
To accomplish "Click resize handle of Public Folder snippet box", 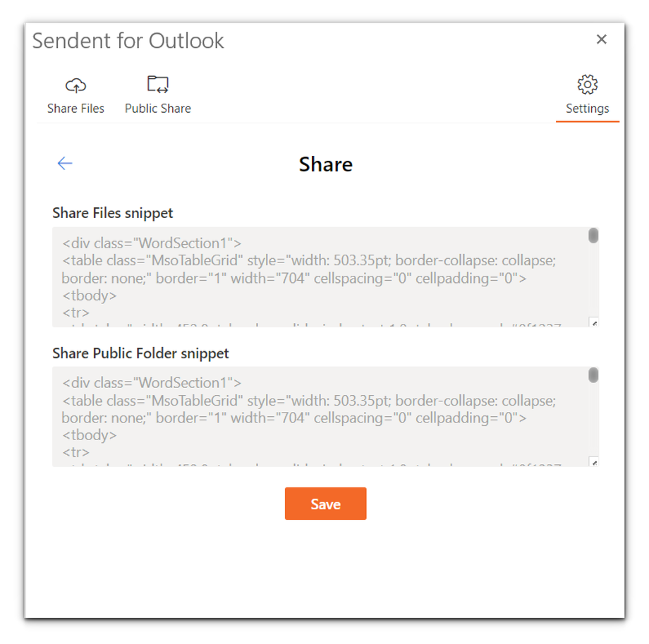I will (594, 463).
